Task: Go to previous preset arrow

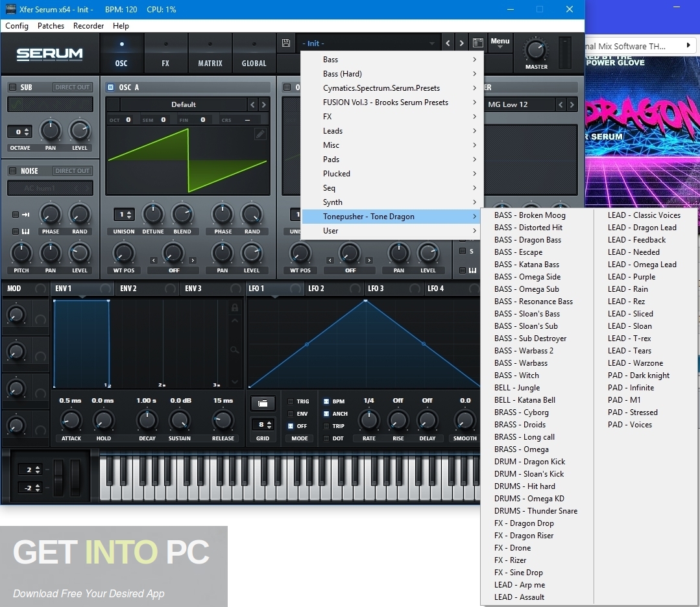Action: click(x=448, y=43)
